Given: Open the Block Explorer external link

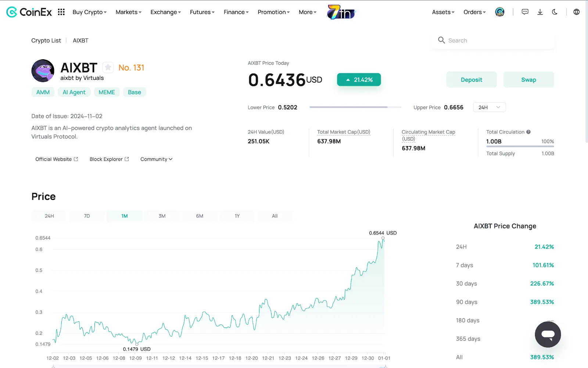Looking at the screenshot, I should click(x=109, y=159).
